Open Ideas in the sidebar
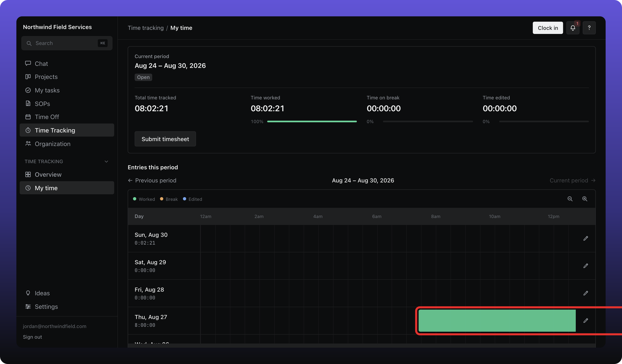This screenshot has width=622, height=364. click(67, 293)
